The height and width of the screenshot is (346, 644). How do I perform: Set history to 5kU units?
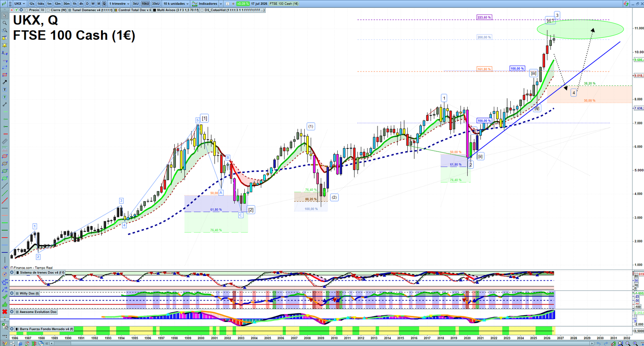136,4
